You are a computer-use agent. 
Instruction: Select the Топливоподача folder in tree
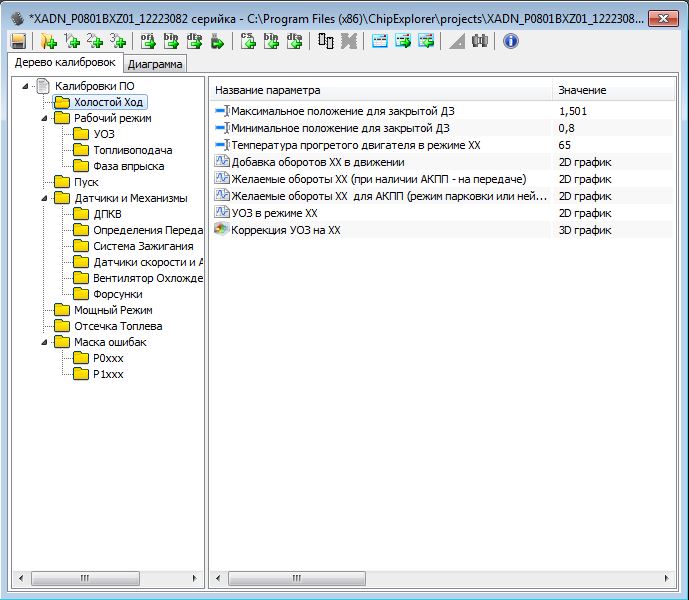click(128, 150)
